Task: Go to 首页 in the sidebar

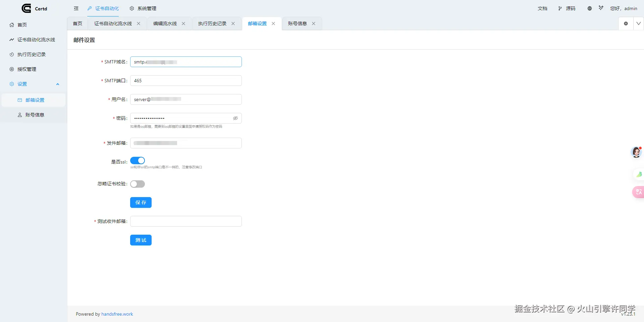Action: pyautogui.click(x=34, y=25)
